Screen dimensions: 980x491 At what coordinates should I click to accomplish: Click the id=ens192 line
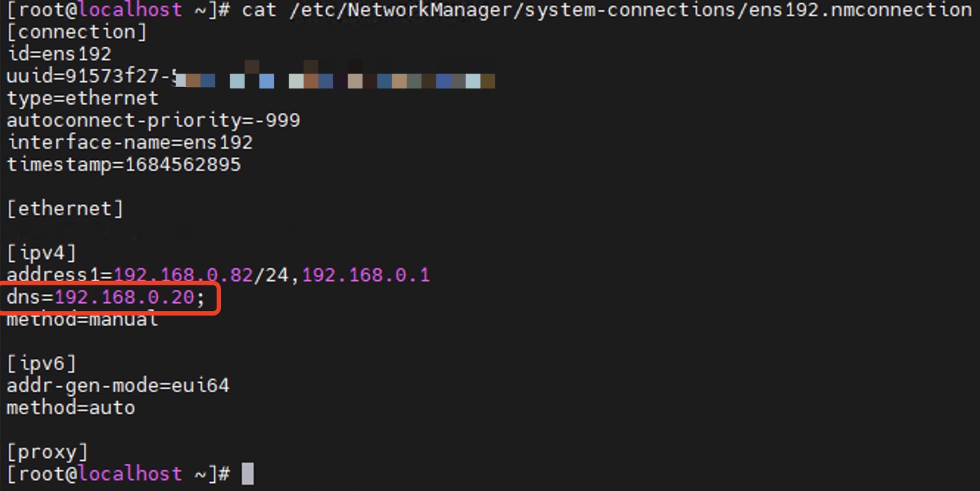(59, 55)
